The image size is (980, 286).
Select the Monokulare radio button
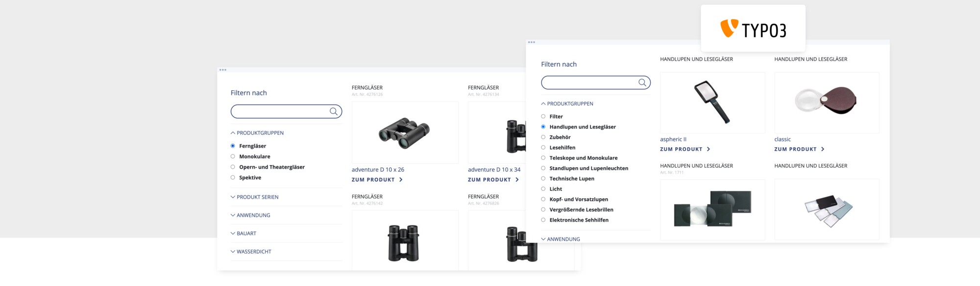point(233,156)
